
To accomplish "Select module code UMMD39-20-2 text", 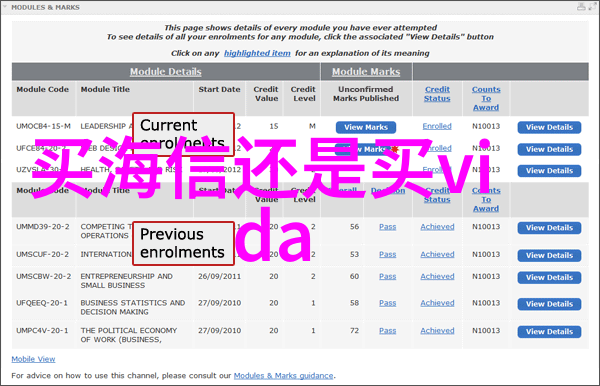I will point(42,227).
